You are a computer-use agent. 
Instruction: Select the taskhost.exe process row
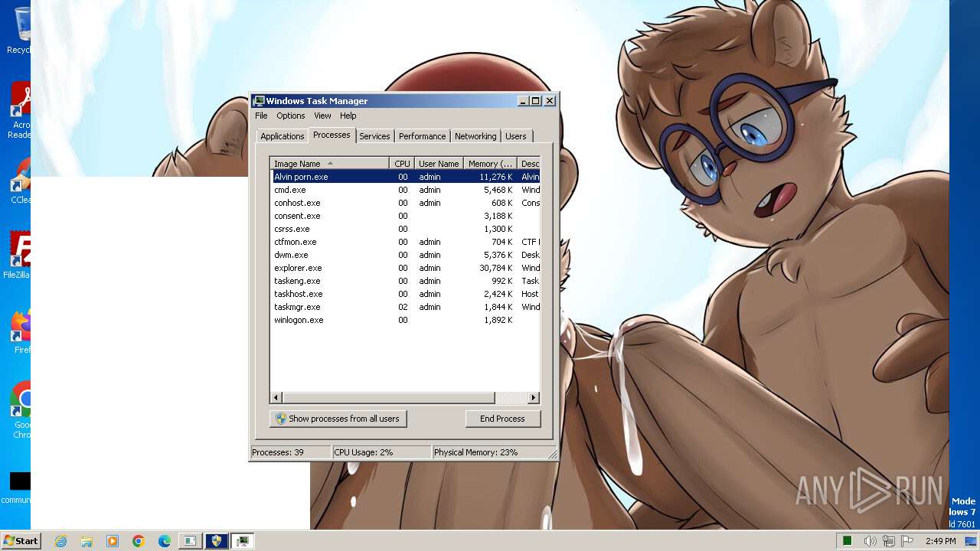405,294
